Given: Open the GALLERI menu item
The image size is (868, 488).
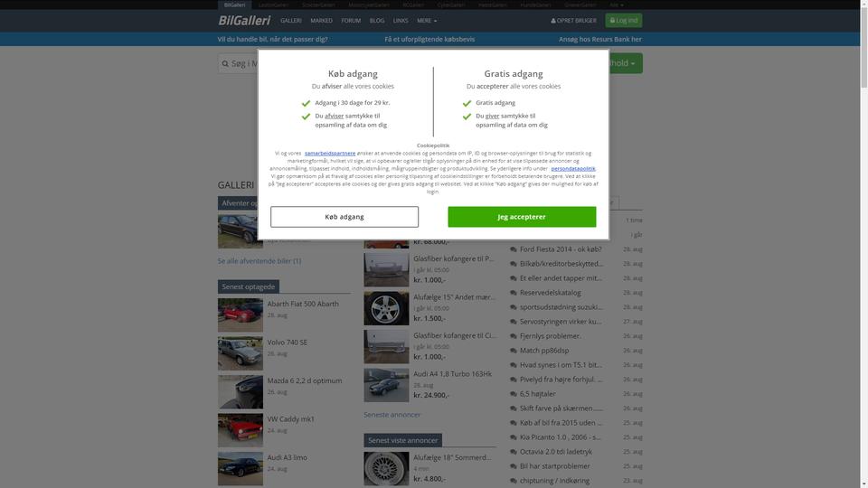Looking at the screenshot, I should 290,21.
